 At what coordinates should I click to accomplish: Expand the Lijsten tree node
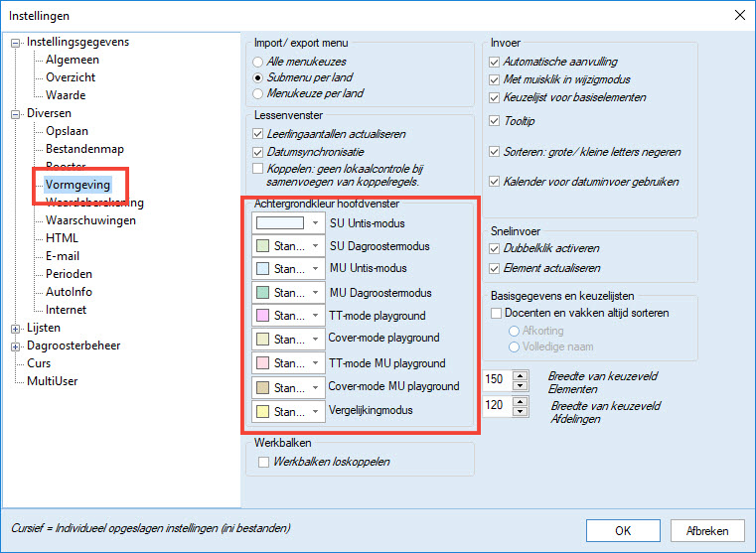pyautogui.click(x=15, y=328)
